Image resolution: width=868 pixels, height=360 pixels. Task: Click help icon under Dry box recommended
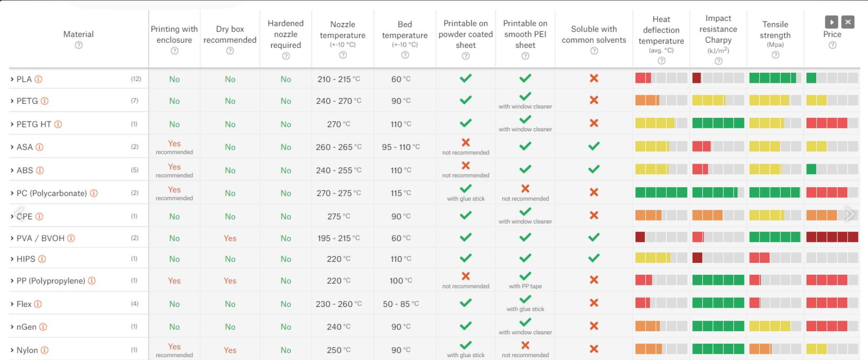click(x=230, y=51)
